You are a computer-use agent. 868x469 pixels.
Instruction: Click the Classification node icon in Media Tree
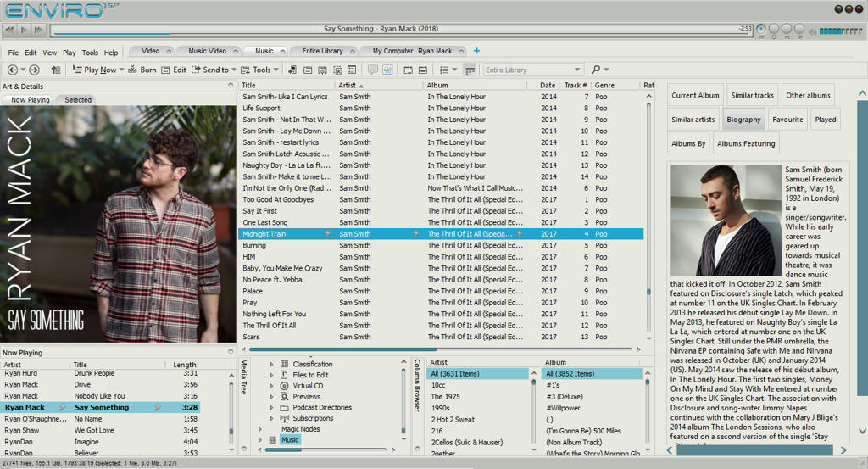(285, 365)
